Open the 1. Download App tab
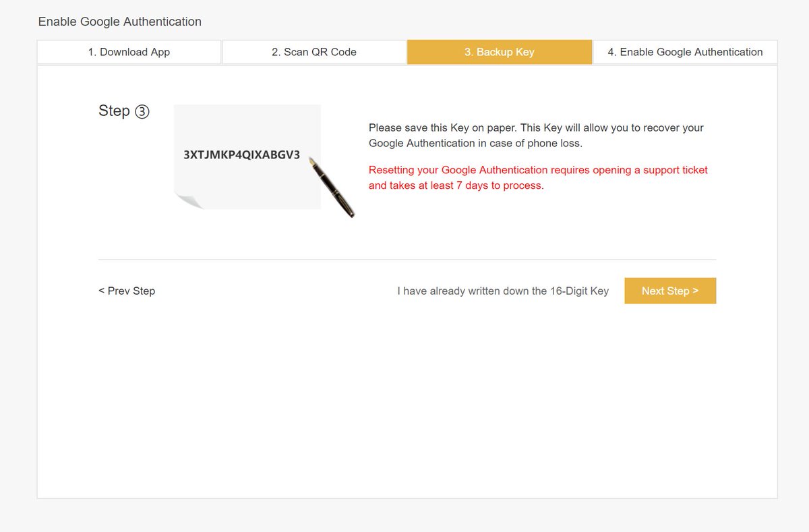 [x=129, y=52]
